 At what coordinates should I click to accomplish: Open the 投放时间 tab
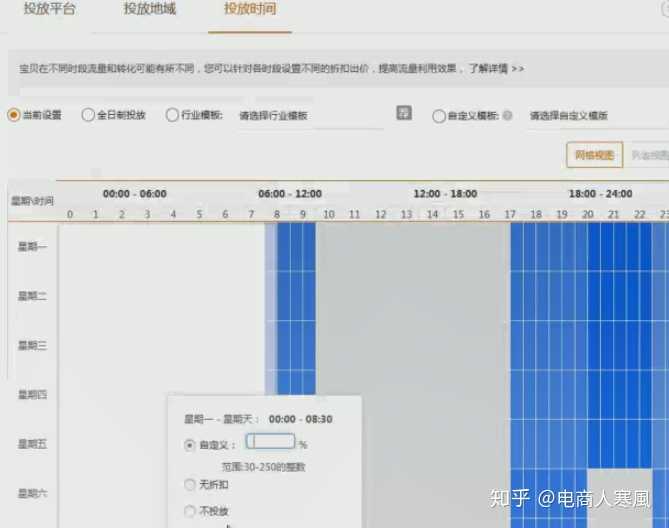pos(250,10)
